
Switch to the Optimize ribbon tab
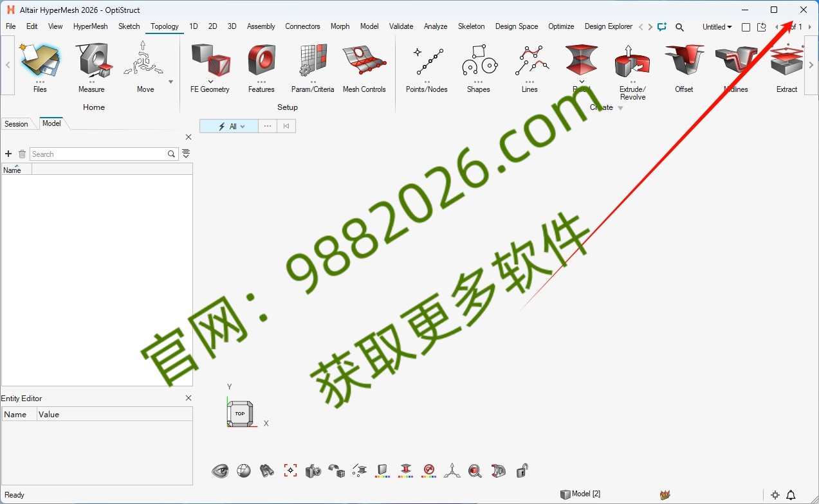tap(561, 26)
